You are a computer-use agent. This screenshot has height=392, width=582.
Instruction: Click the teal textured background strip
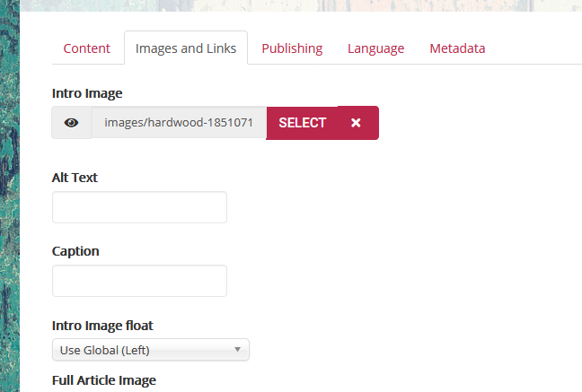point(9,224)
